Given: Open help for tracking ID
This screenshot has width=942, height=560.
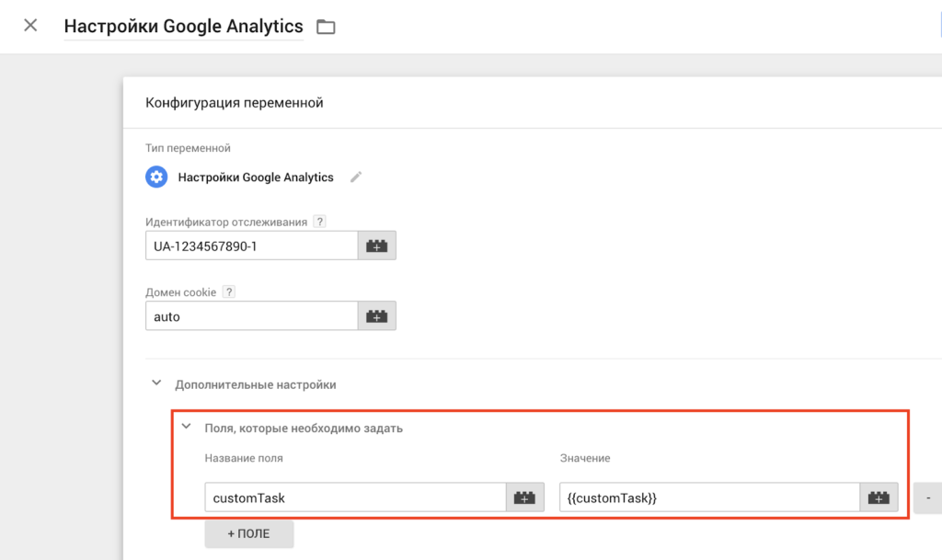Looking at the screenshot, I should pyautogui.click(x=319, y=222).
